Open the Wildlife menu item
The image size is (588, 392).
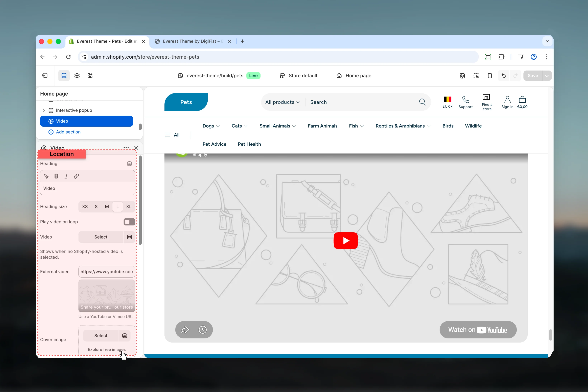coord(473,126)
